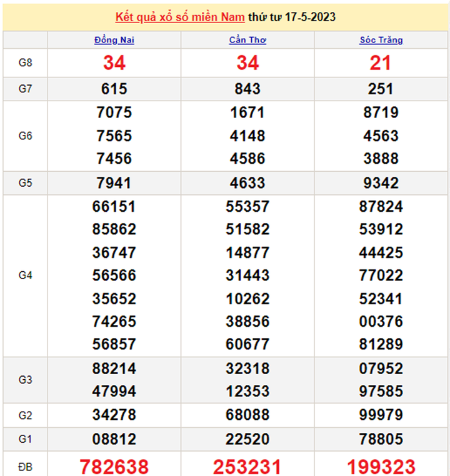
Task: Select the G3 number 88214
Action: click(x=114, y=369)
